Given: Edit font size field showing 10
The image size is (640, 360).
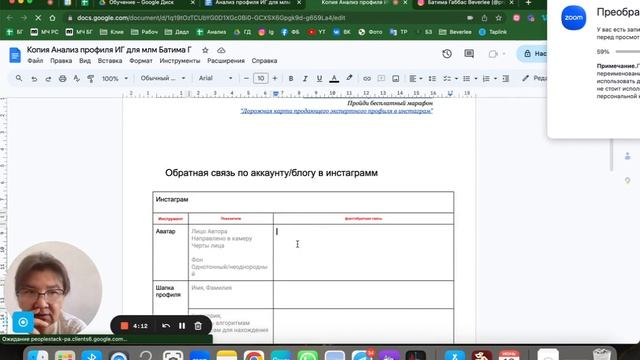Looking at the screenshot, I should pyautogui.click(x=260, y=78).
